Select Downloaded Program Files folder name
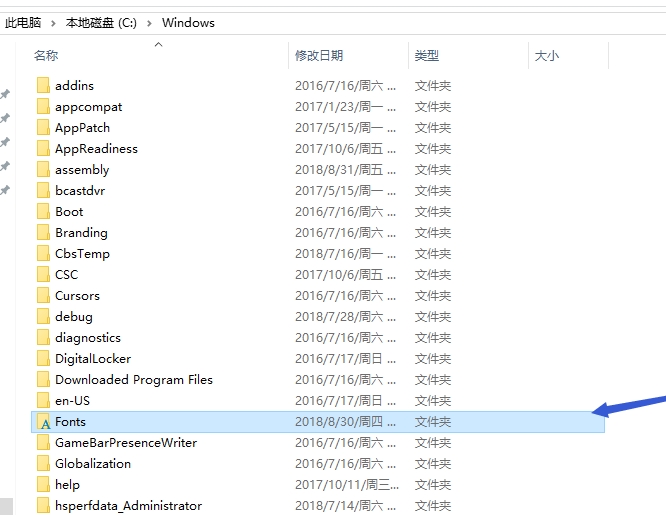Viewport: 666px width, 515px height. click(134, 379)
